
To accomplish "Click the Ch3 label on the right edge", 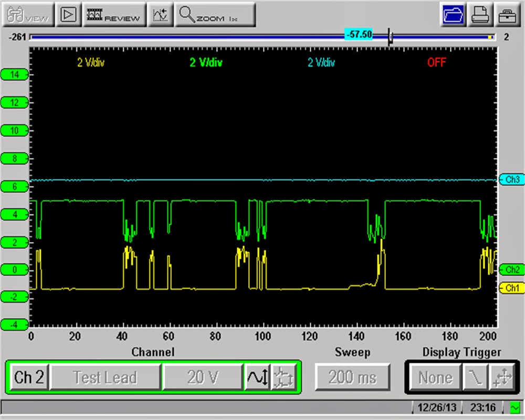I will tap(512, 180).
